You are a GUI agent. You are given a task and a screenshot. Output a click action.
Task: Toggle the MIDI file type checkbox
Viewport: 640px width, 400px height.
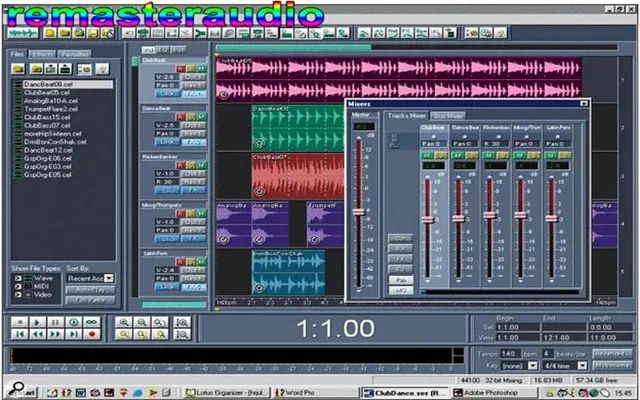[18, 287]
